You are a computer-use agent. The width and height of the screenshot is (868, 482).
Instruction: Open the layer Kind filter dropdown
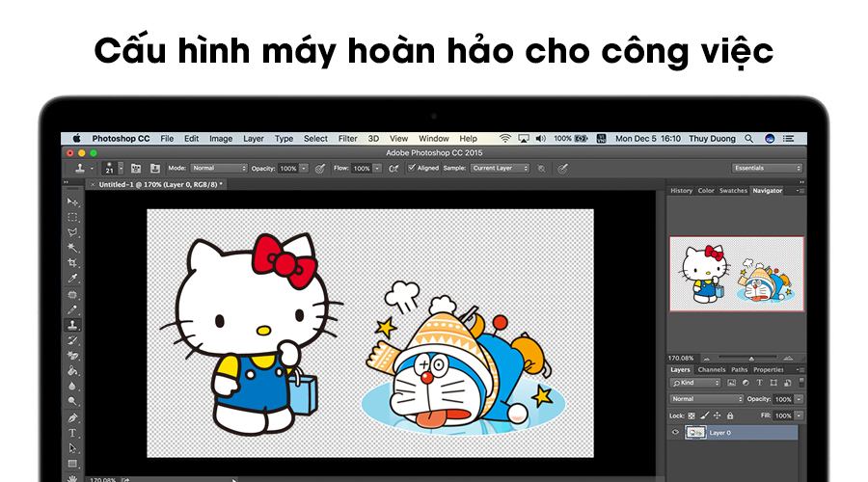(x=694, y=383)
